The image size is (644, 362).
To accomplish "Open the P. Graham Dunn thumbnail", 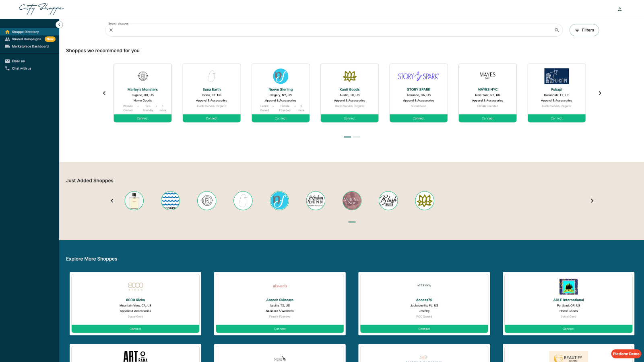I will (316, 201).
